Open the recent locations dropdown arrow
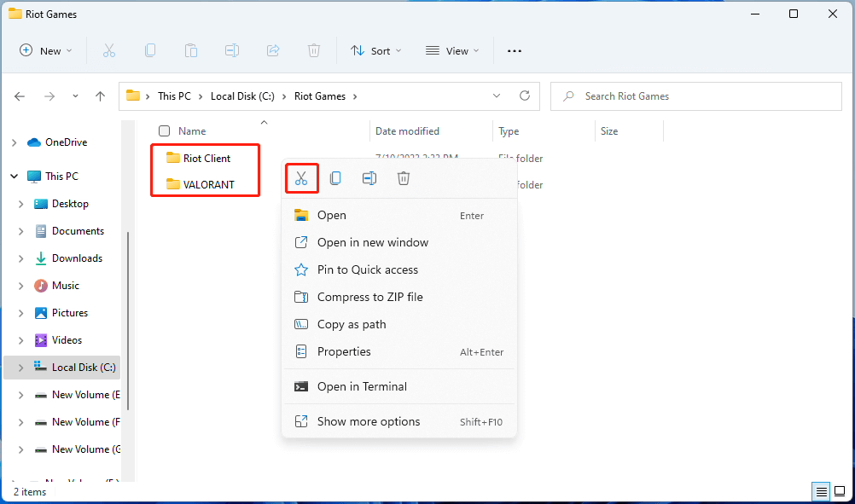 (75, 96)
